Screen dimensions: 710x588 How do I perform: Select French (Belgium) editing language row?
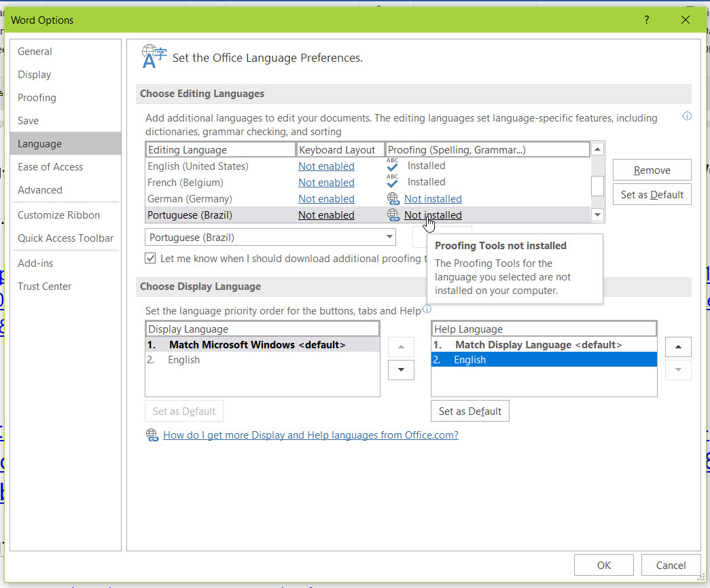[368, 183]
